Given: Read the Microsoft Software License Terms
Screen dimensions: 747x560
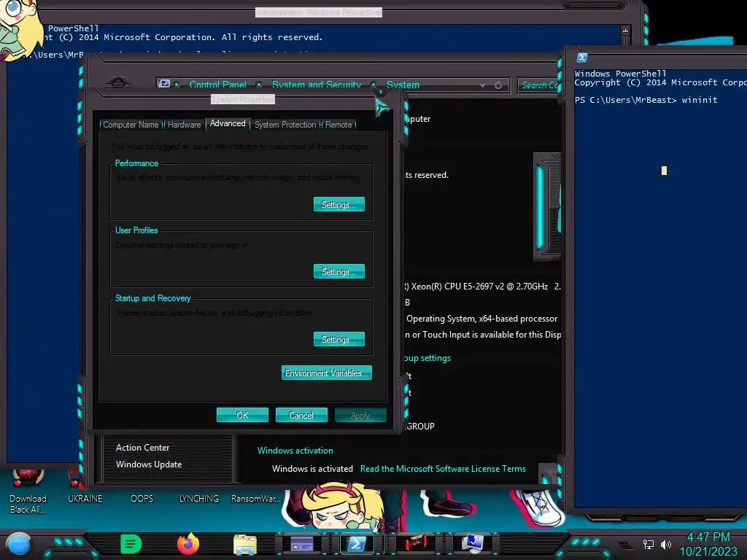Looking at the screenshot, I should tap(443, 469).
